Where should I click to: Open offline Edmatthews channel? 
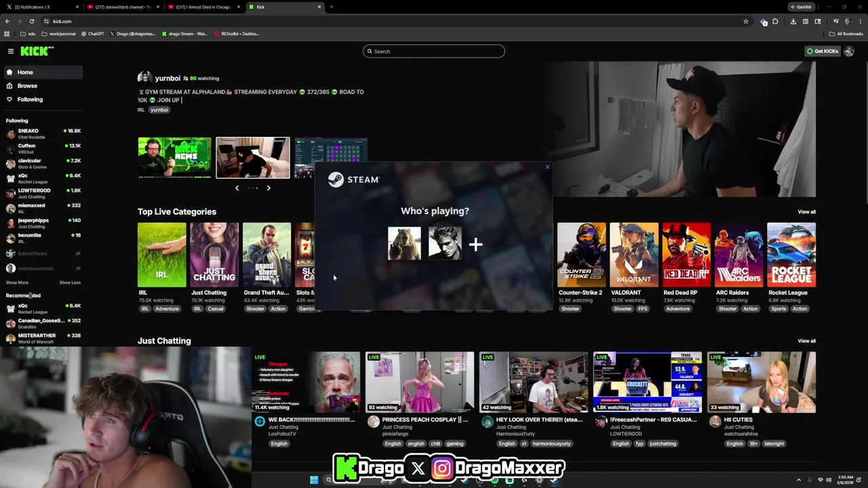click(42, 253)
